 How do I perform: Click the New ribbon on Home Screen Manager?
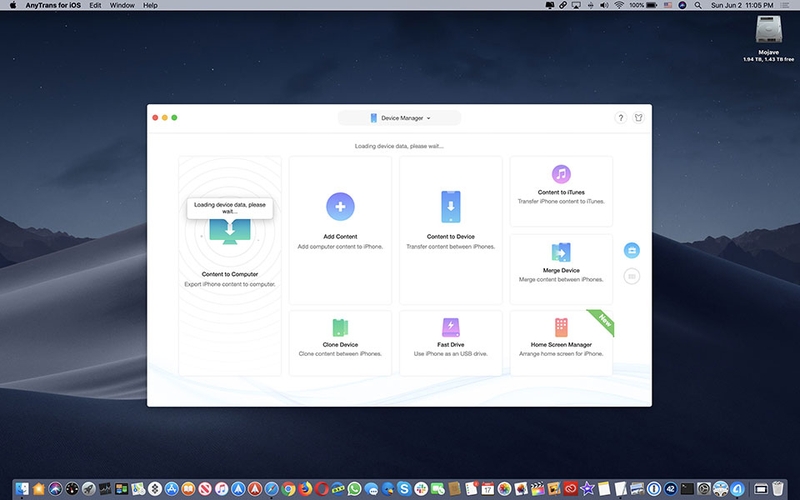click(x=603, y=321)
